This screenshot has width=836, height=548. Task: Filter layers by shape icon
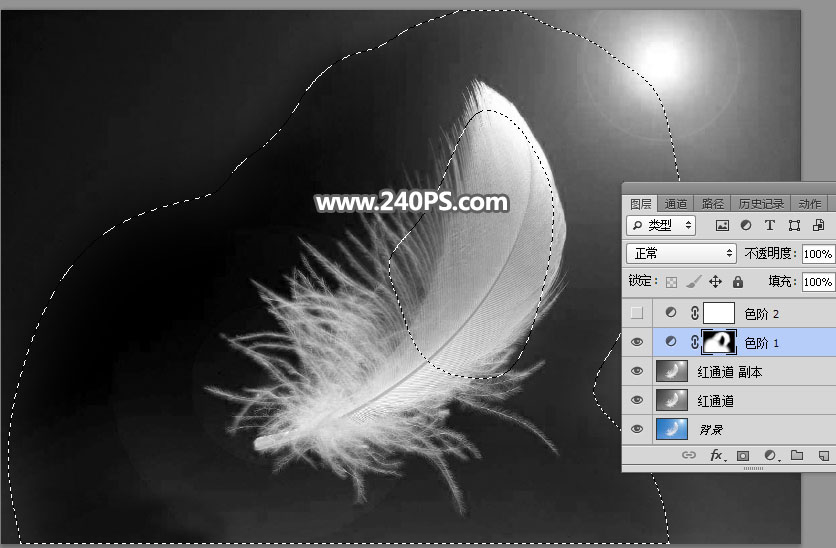794,225
